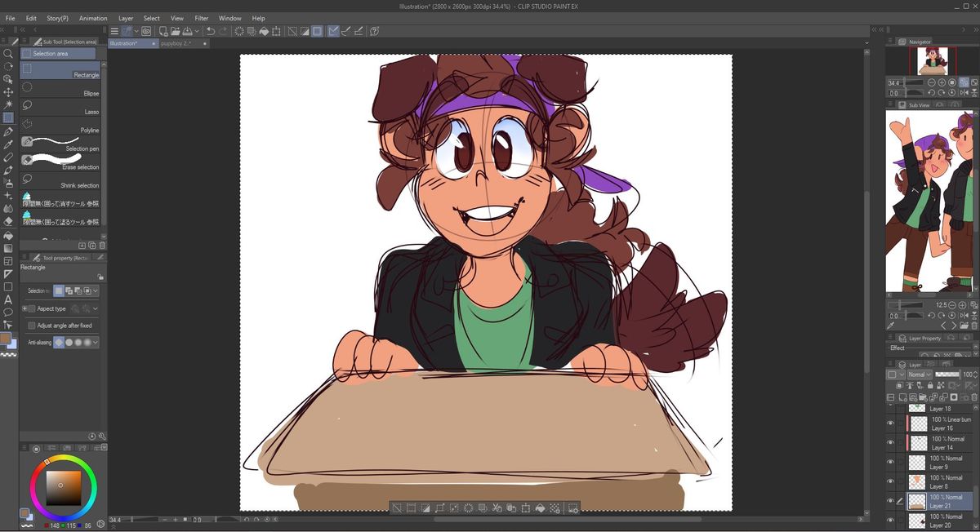
Task: Hide Layer 9 using its eye icon
Action: (890, 463)
